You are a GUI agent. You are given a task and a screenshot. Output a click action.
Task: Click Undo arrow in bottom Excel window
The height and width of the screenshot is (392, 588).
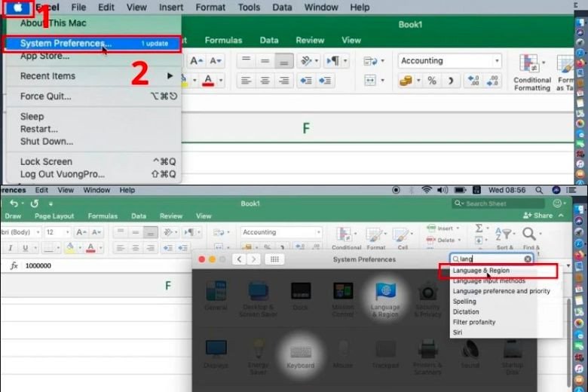pyautogui.click(x=14, y=204)
